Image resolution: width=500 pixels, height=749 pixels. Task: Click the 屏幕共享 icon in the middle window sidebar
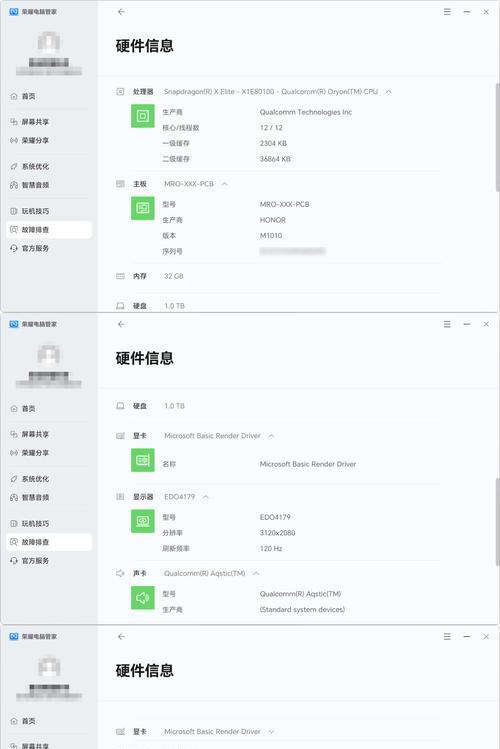pos(14,434)
